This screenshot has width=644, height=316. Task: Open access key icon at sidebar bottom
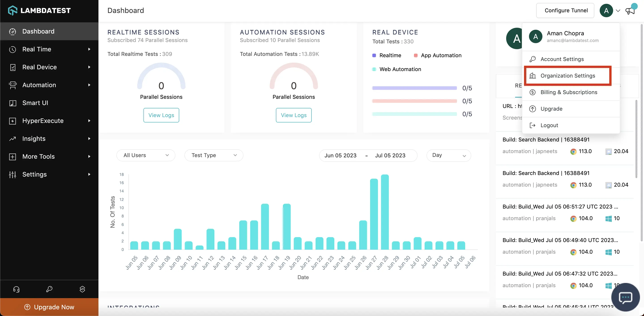tap(49, 289)
